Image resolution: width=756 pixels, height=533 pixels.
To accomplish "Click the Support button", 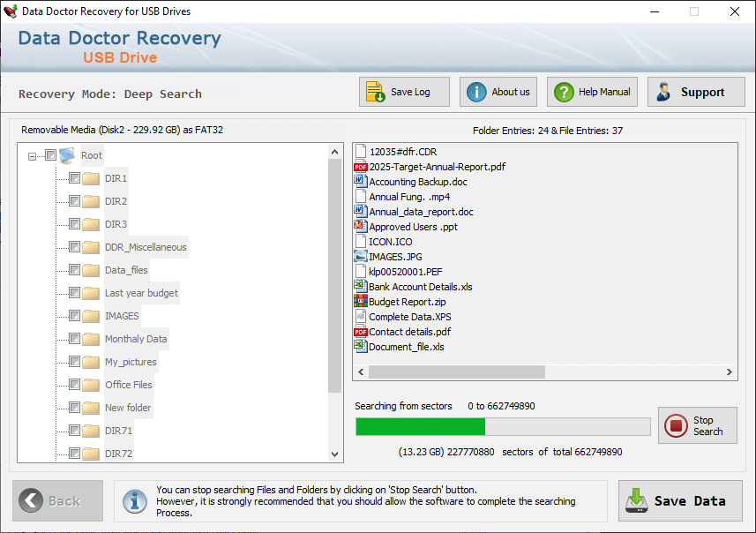I will click(696, 92).
